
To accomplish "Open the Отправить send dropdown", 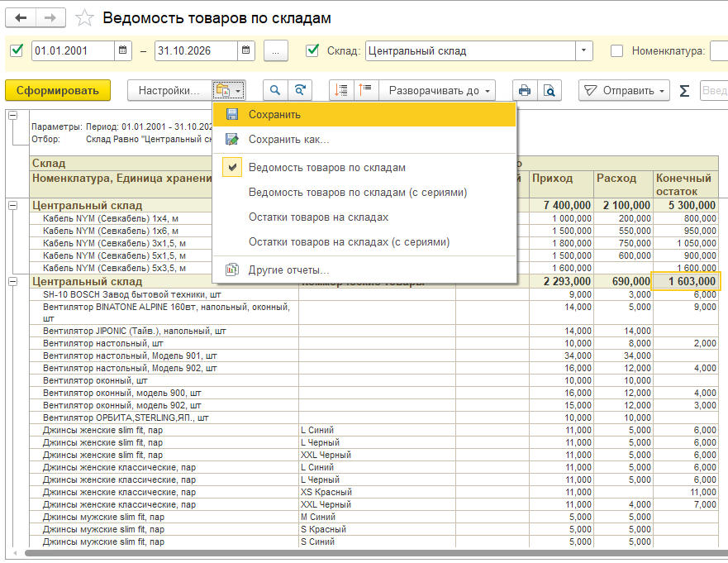I will [x=624, y=90].
